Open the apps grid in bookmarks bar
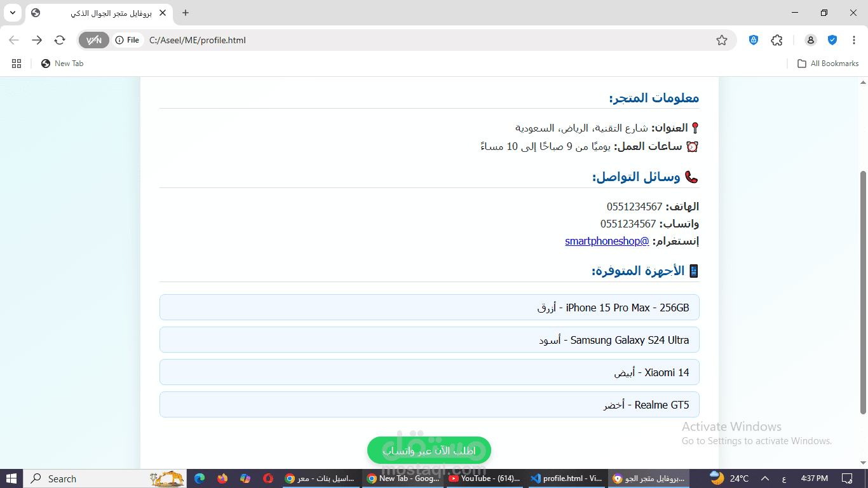 tap(17, 64)
